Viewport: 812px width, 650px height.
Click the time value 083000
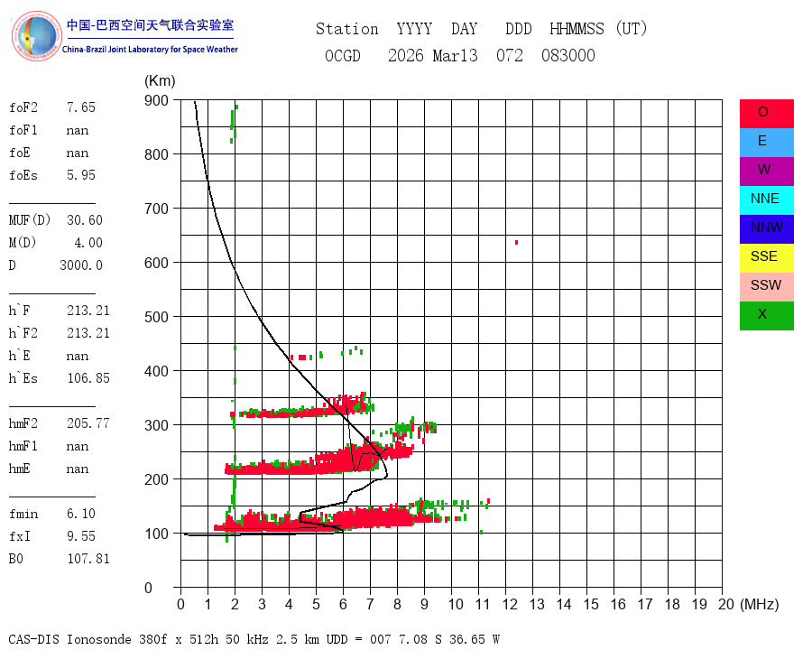(x=568, y=55)
